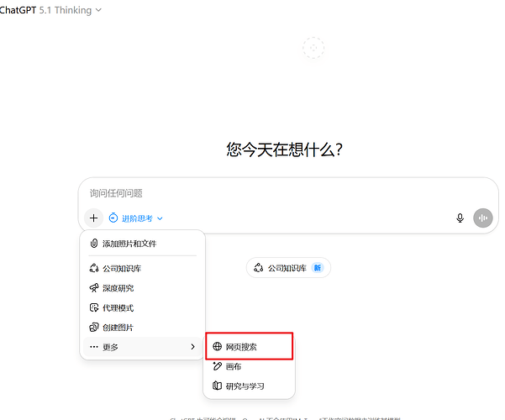Image resolution: width=505 pixels, height=420 pixels.
Task: Click the telescope icon for 深度研究
Action: tap(94, 288)
